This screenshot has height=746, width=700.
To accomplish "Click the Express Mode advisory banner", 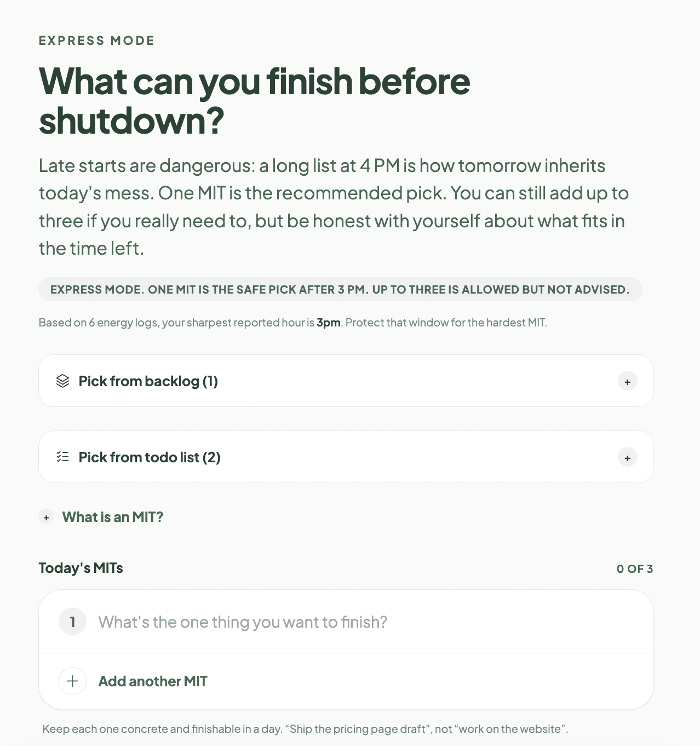I will [340, 289].
